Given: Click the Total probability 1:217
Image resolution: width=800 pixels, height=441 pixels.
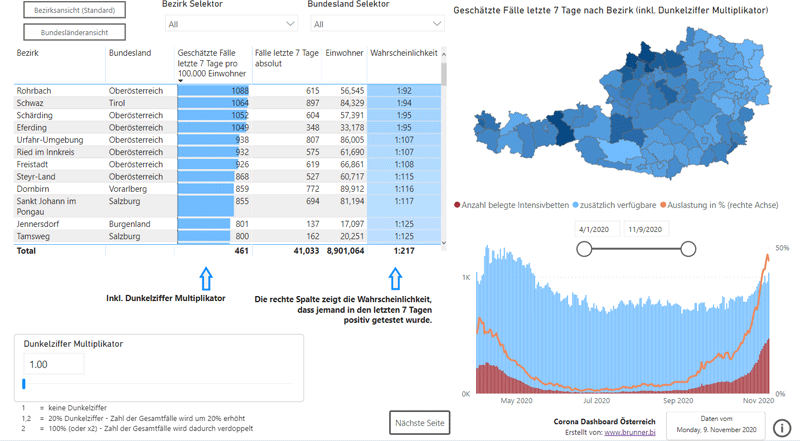Looking at the screenshot, I should coord(404,251).
